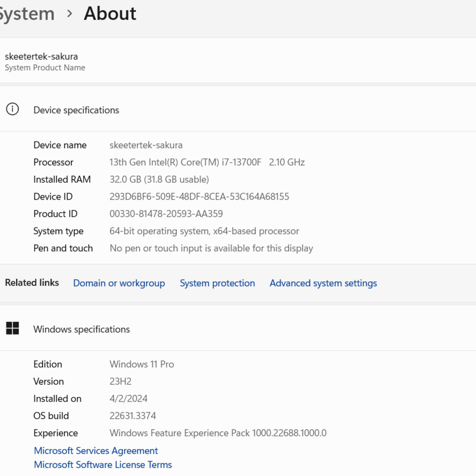Click the Device specifications info icon
The width and height of the screenshot is (476, 476).
(x=12, y=109)
